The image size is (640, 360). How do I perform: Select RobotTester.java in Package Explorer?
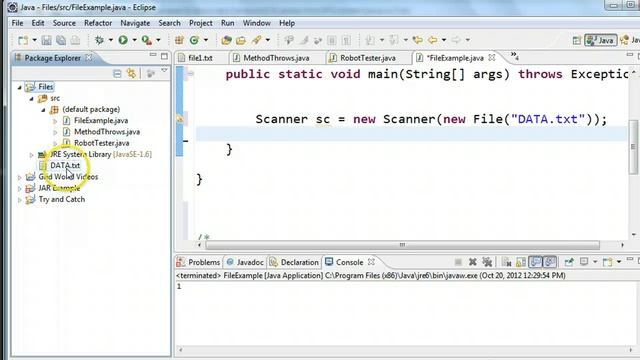pyautogui.click(x=101, y=143)
